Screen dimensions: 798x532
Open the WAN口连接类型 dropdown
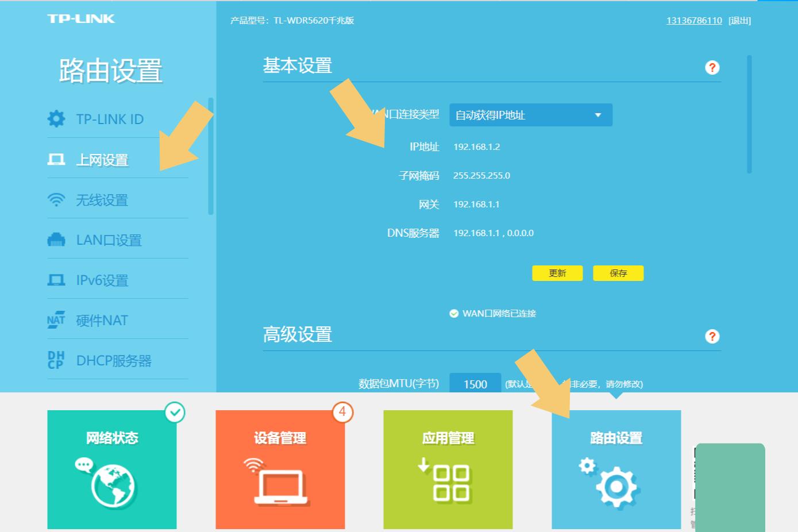[531, 115]
